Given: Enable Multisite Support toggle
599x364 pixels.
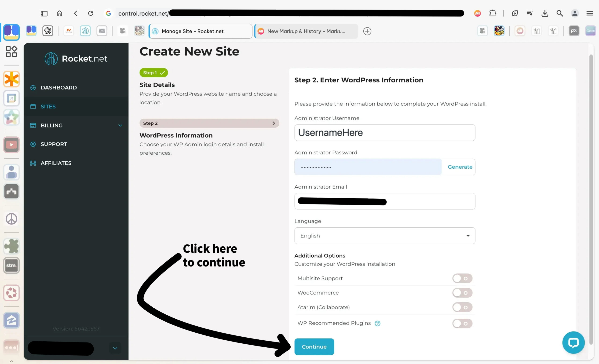Looking at the screenshot, I should (x=462, y=278).
